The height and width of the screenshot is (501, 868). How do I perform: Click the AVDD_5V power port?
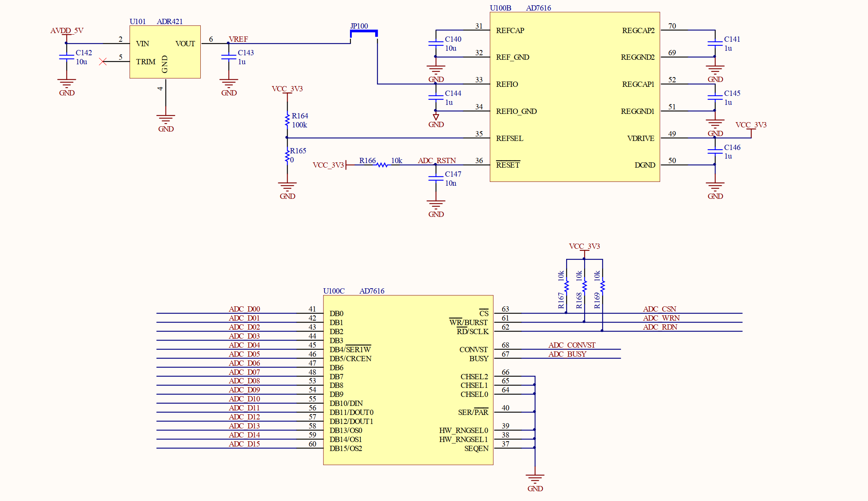point(67,33)
